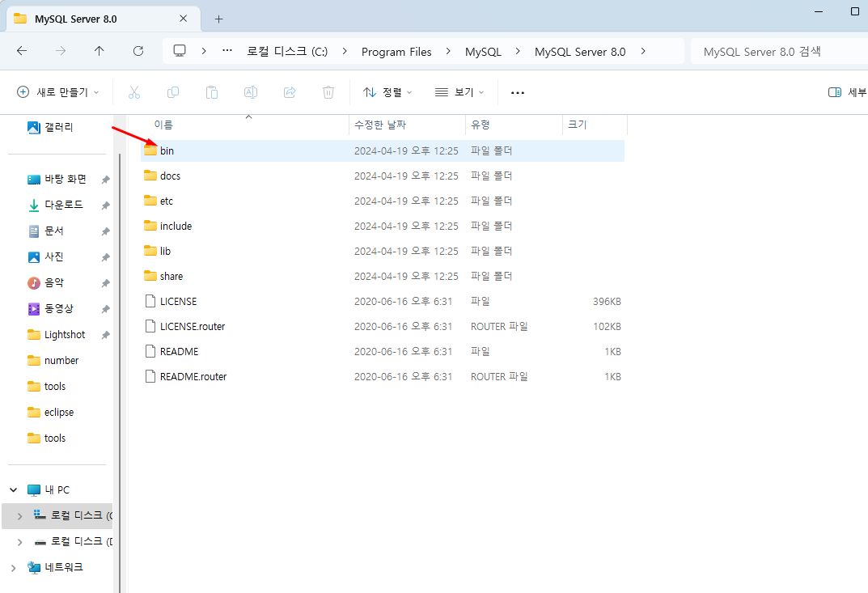The width and height of the screenshot is (868, 593).
Task: Open the 새로 만들기 dropdown
Action: [58, 92]
